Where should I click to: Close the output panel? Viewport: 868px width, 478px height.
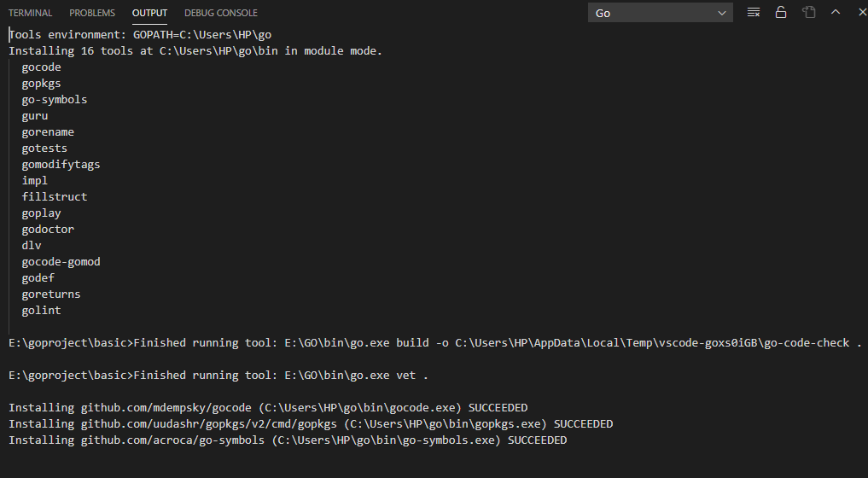coord(859,13)
